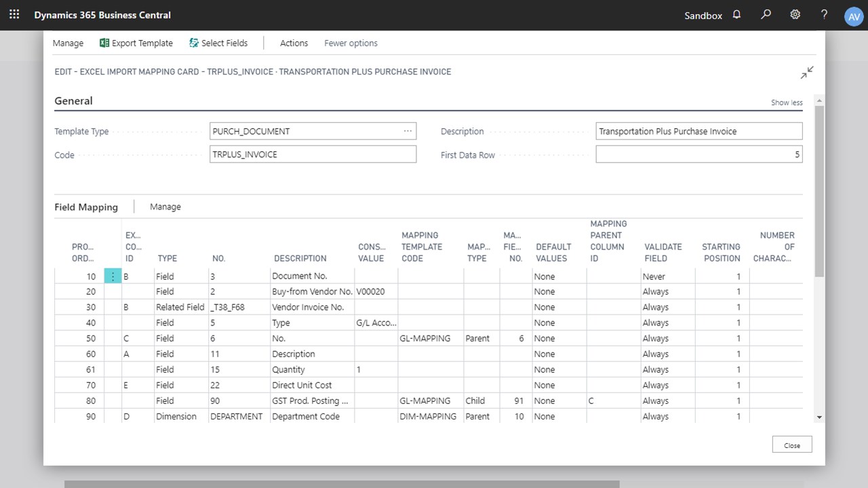This screenshot has width=868, height=488.
Task: Edit the Template Type field
Action: [x=313, y=131]
